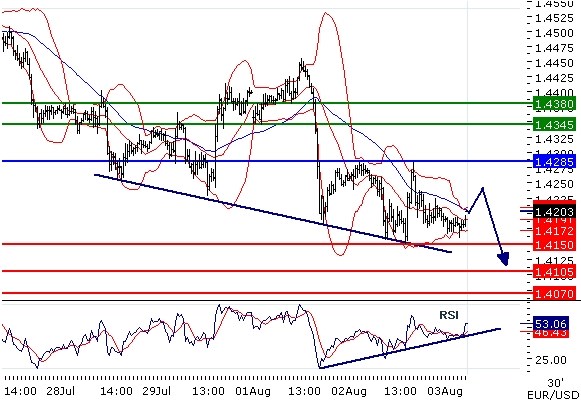Click the 1.4475 price axis value

[x=555, y=48]
